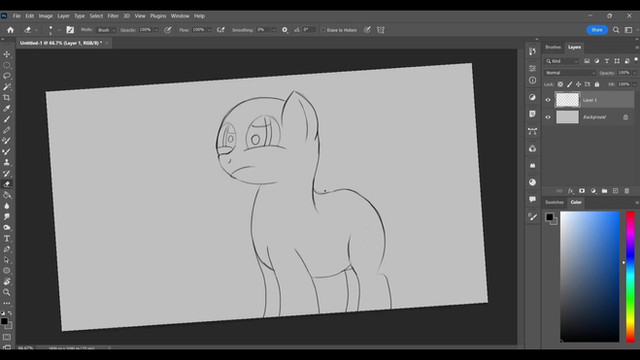Open the Edit Toolbar three-dots menu
This screenshot has width=640, height=360.
pos(7,303)
